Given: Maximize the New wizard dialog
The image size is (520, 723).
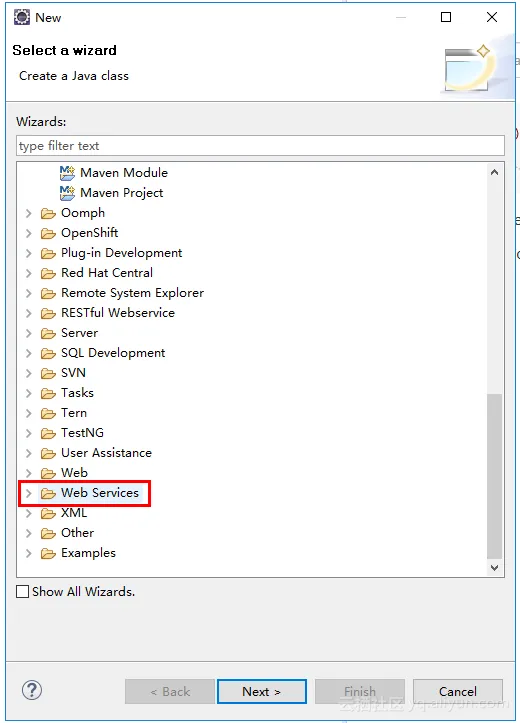Looking at the screenshot, I should pyautogui.click(x=446, y=17).
